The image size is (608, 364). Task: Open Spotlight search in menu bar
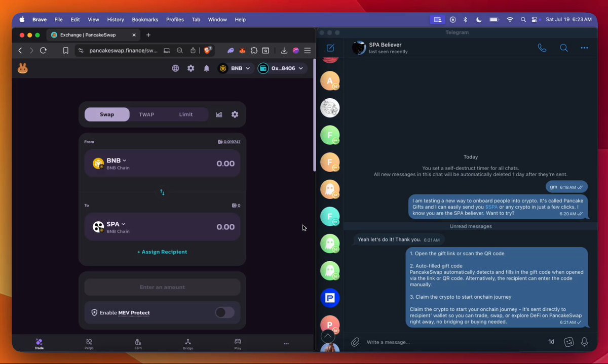(x=523, y=20)
